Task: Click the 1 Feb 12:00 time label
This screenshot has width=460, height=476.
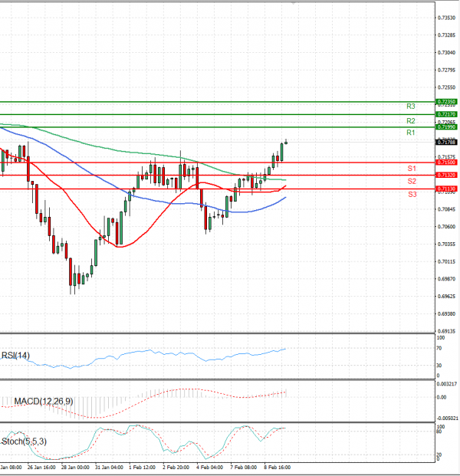Action: [142, 468]
